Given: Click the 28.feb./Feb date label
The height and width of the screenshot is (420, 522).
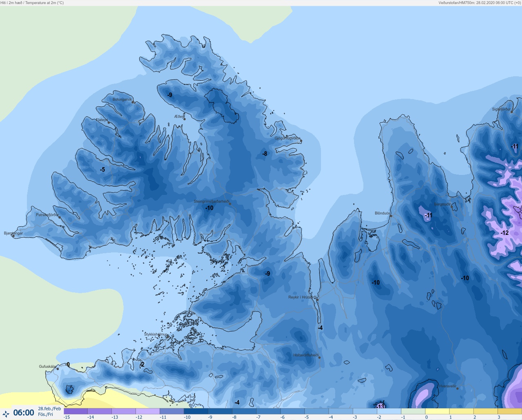Looking at the screenshot, I should (x=49, y=409).
